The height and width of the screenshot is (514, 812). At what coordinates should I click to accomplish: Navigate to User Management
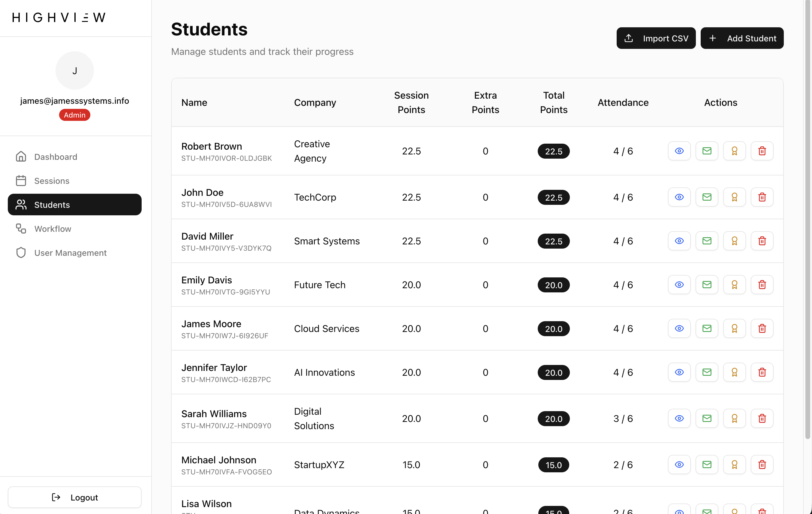(x=70, y=253)
